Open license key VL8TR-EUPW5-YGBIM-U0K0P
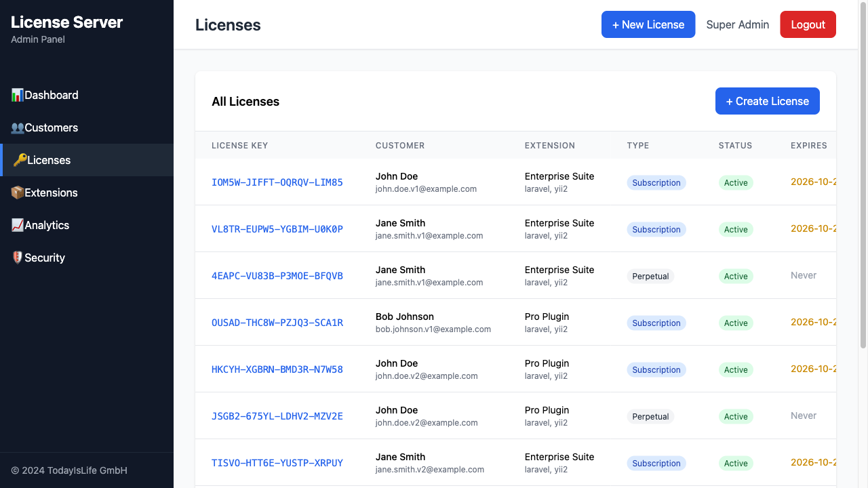 pos(277,229)
